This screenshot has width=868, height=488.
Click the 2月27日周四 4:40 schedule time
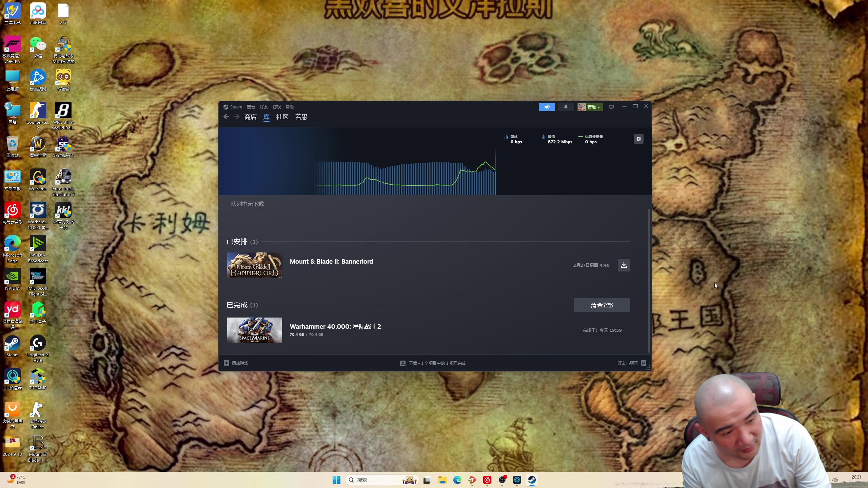point(591,265)
